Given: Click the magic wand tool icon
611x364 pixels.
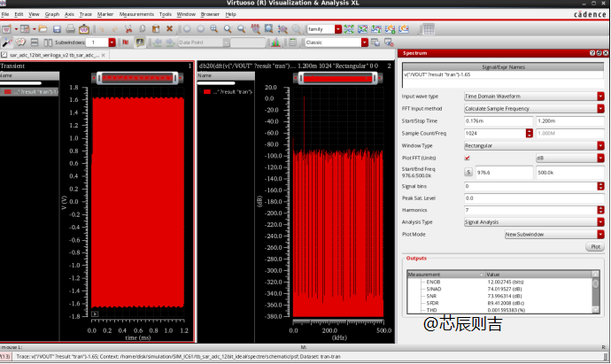Looking at the screenshot, I should coord(6,43).
